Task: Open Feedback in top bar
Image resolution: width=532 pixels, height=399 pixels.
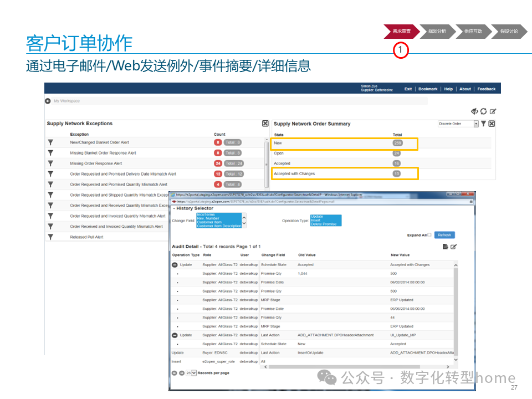Action: [x=486, y=89]
